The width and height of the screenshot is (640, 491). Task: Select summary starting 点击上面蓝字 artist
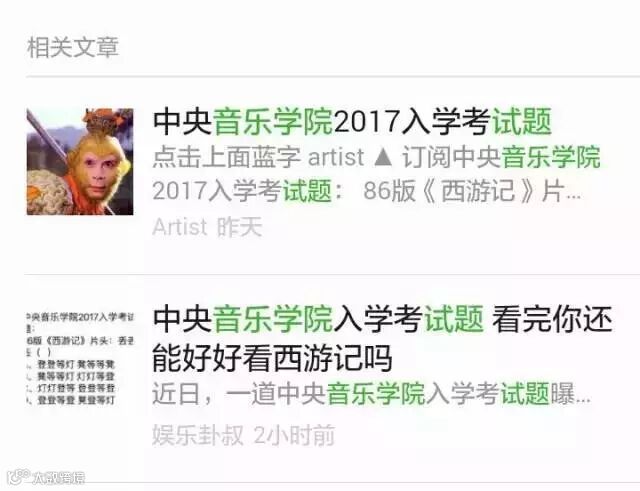tap(376, 157)
